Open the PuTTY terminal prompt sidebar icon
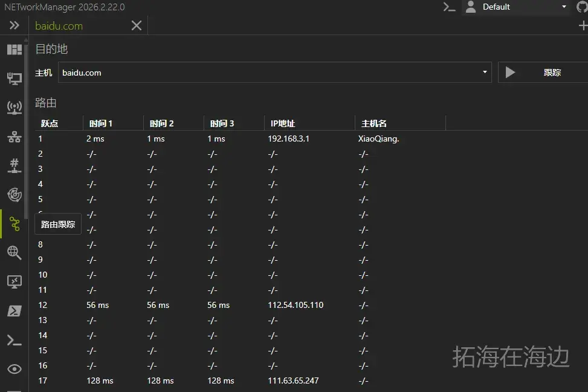The height and width of the screenshot is (392, 588). pyautogui.click(x=15, y=340)
